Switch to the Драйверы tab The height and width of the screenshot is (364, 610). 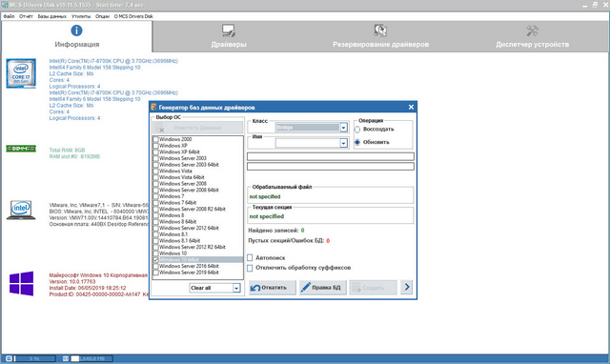pyautogui.click(x=229, y=36)
